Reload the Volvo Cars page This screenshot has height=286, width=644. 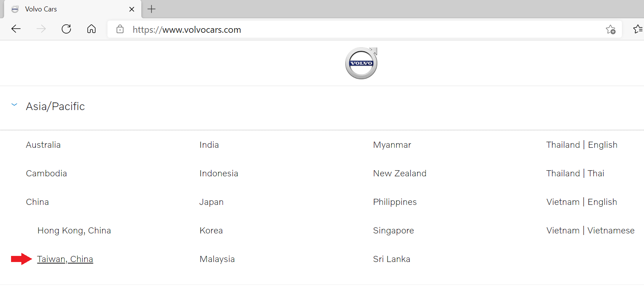(x=66, y=29)
